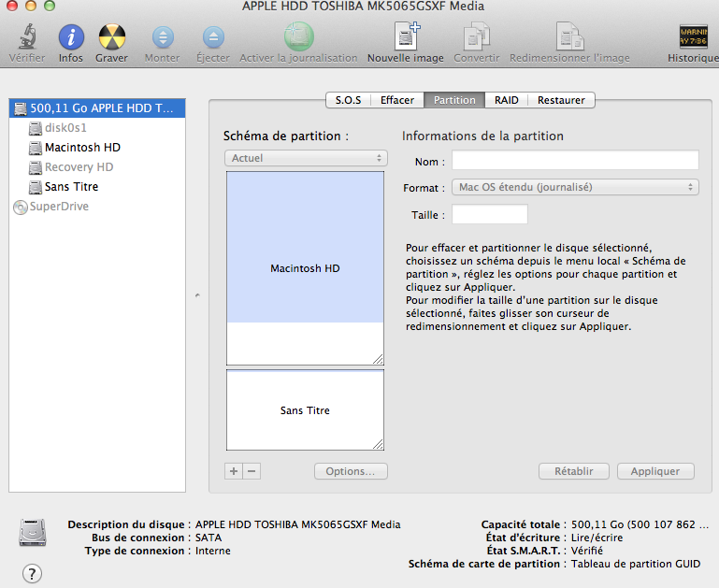719x588 pixels.
Task: Click the green zoom window button
Action: coord(50,6)
